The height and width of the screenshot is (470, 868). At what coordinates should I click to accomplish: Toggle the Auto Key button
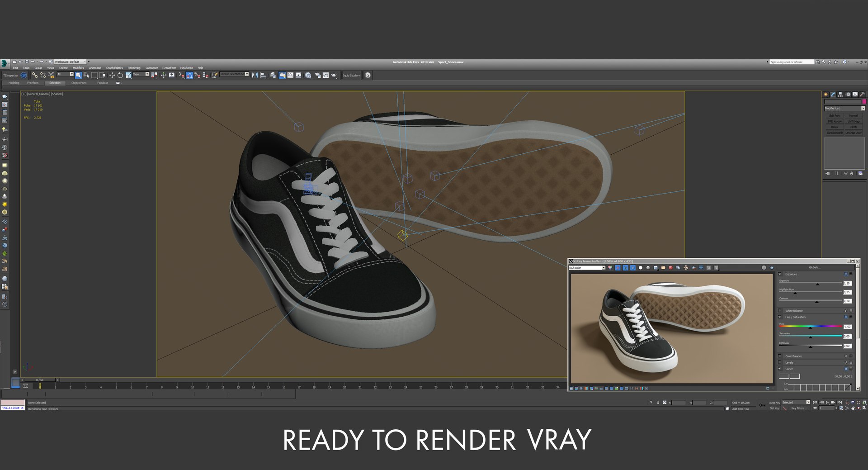[x=774, y=403]
